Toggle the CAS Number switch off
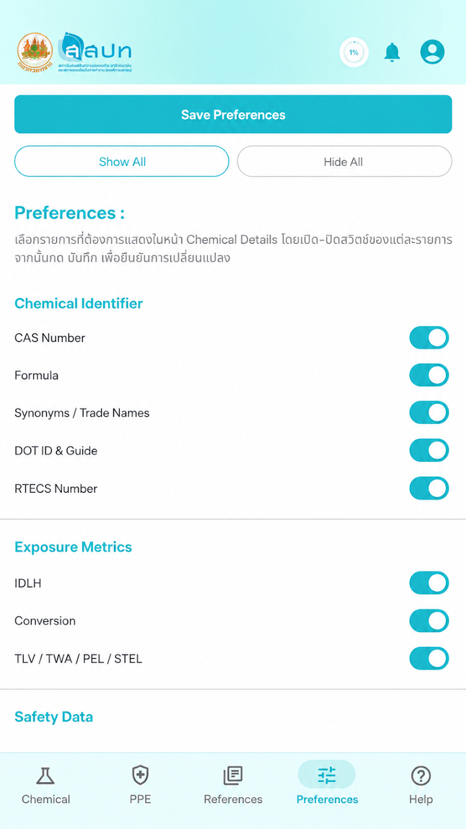 point(429,337)
